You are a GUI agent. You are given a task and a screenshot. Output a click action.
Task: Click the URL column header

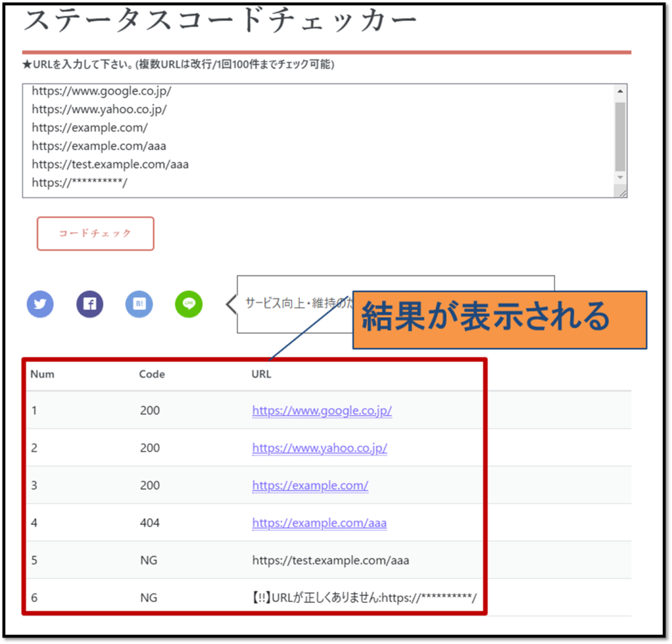click(261, 374)
